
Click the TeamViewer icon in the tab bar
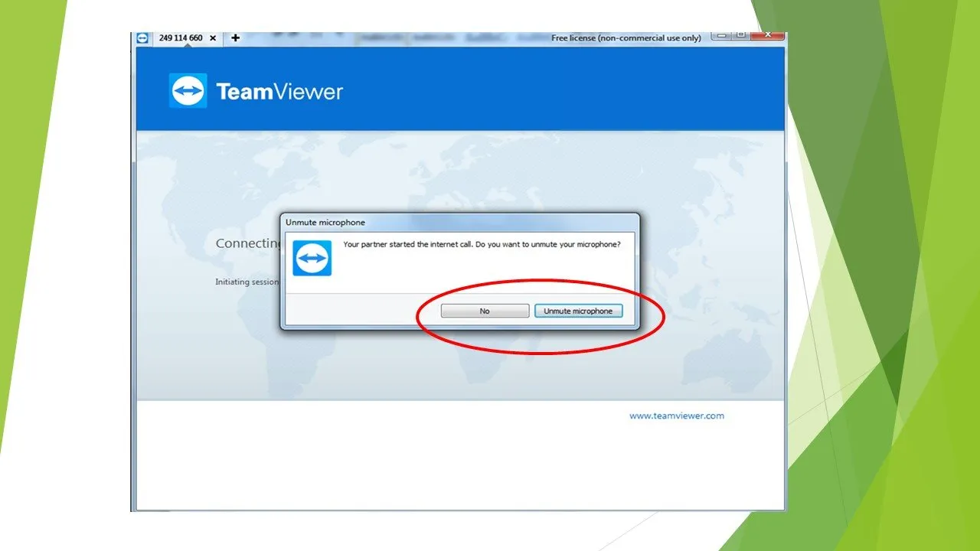tap(143, 37)
